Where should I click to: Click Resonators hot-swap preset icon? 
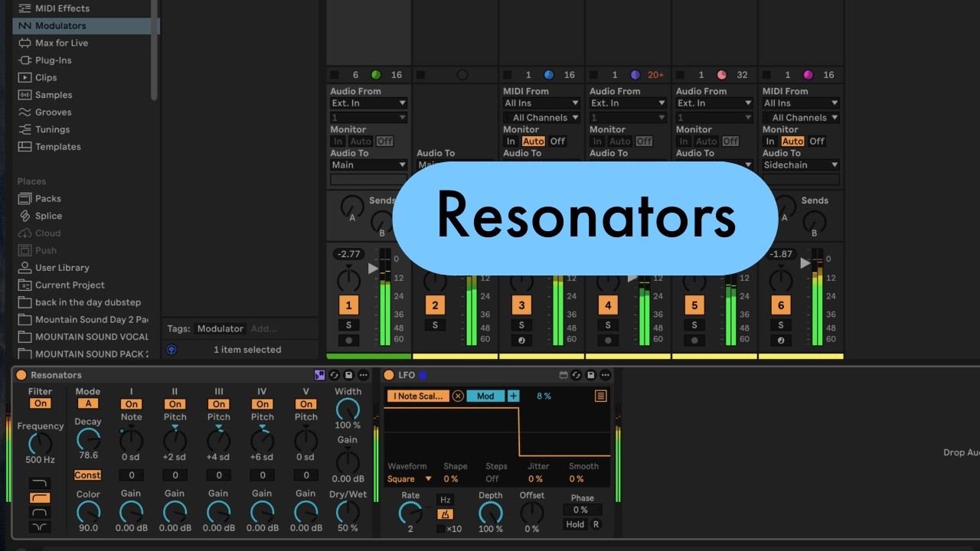335,375
